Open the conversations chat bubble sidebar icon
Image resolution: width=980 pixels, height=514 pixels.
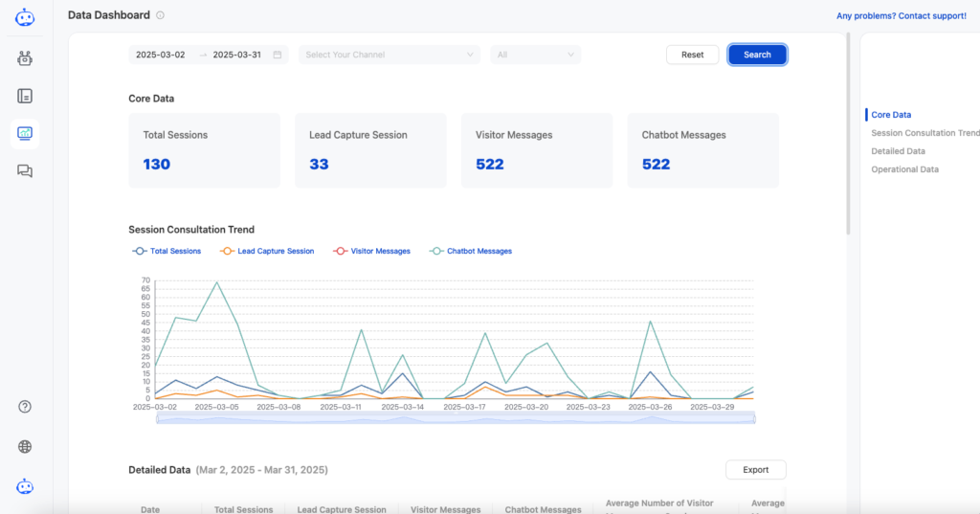[x=25, y=170]
